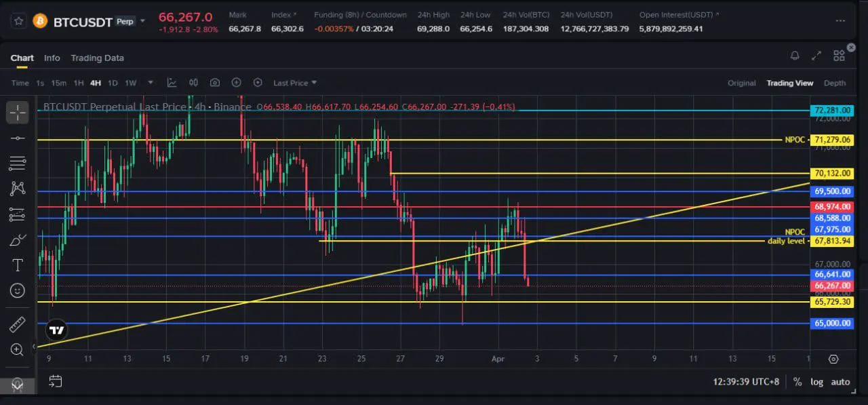Viewport: 868px width, 405px height.
Task: Select the 1W timeframe
Action: click(130, 83)
